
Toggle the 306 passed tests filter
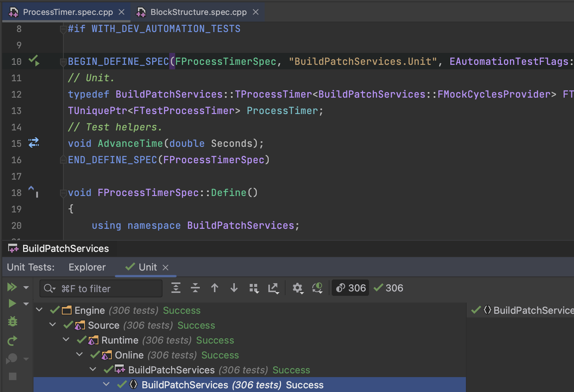389,288
